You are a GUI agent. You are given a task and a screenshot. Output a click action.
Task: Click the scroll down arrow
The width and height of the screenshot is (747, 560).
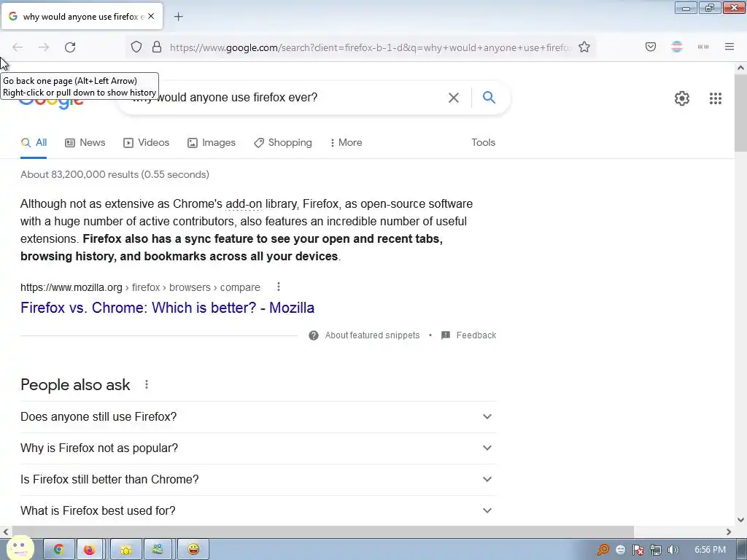click(x=740, y=520)
